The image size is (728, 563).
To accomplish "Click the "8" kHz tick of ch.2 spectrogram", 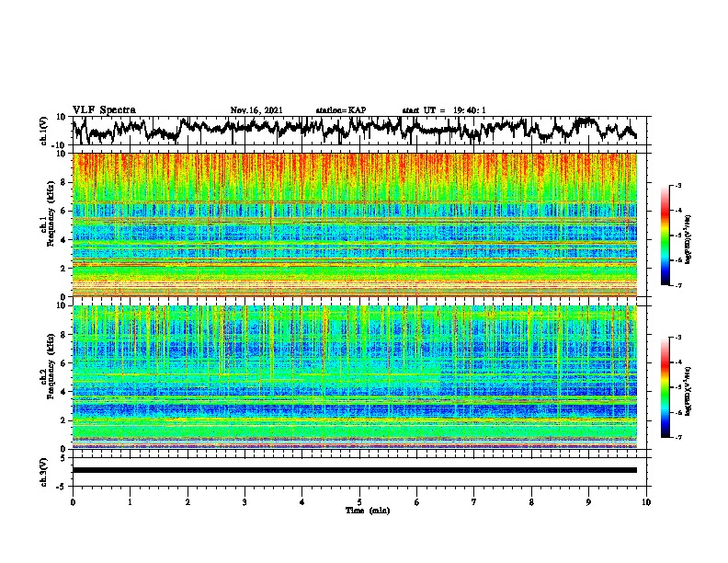I will (x=64, y=335).
